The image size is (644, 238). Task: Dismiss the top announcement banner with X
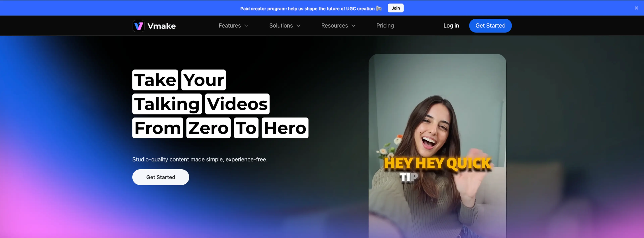pyautogui.click(x=636, y=8)
